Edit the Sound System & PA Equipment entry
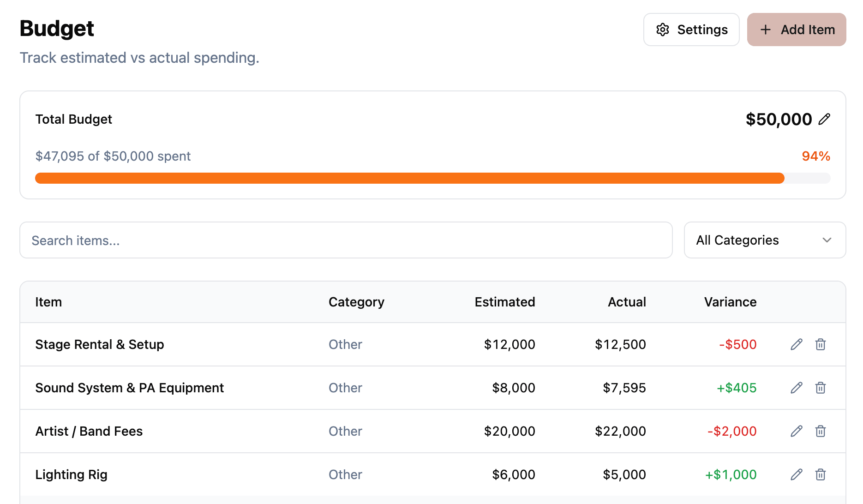This screenshot has width=863, height=504. [796, 388]
